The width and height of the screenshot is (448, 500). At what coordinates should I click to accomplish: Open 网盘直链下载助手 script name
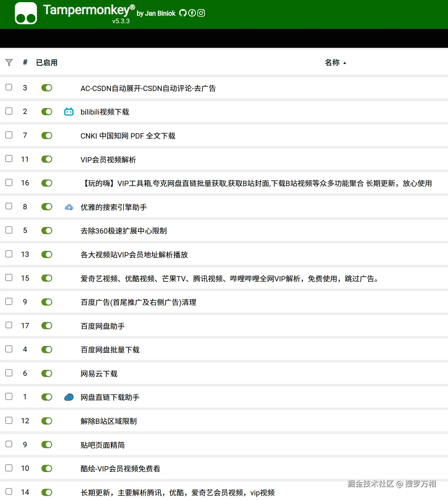110,398
